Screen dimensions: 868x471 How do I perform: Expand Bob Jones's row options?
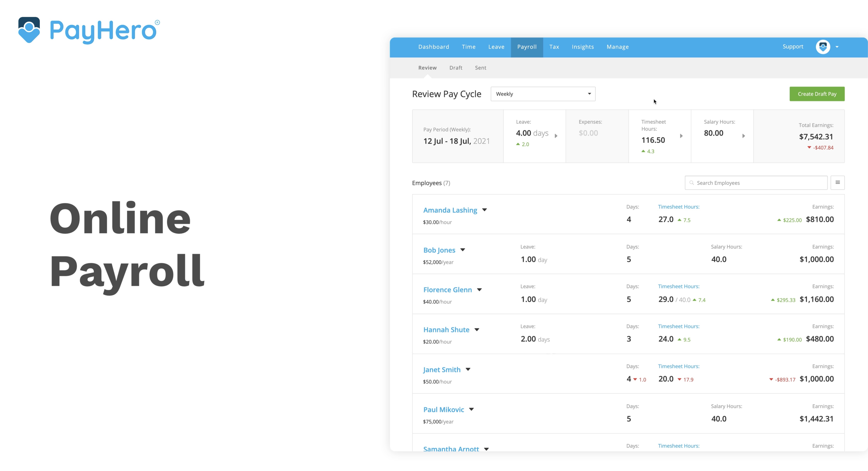(x=463, y=250)
